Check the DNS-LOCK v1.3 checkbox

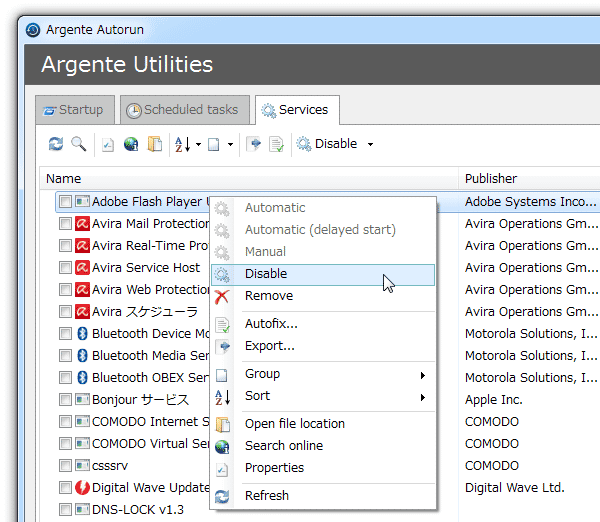click(65, 510)
